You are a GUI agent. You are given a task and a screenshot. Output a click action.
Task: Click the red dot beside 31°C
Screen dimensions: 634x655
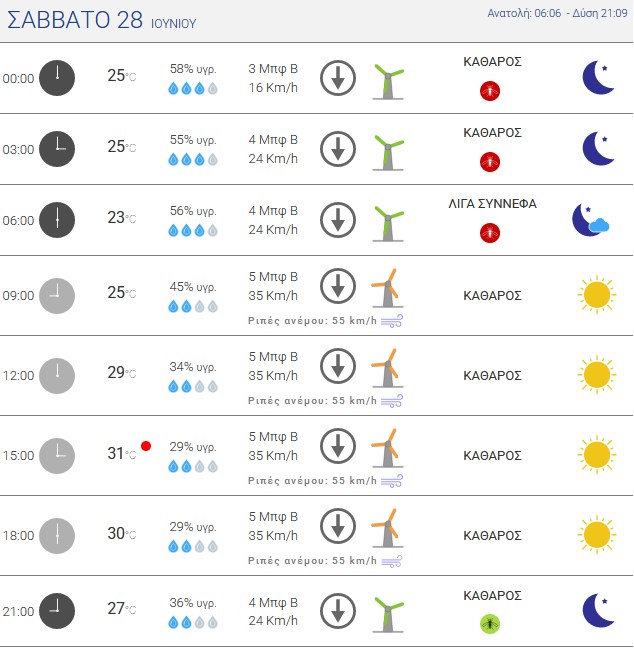click(146, 446)
